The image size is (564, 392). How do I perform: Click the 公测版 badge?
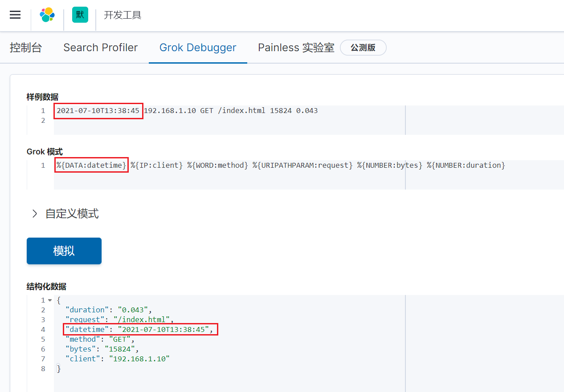(x=363, y=48)
